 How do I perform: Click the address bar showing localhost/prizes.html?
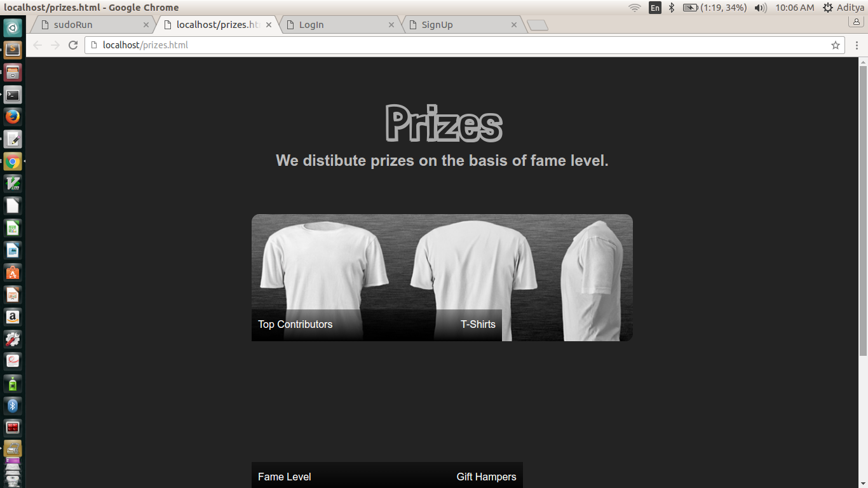point(464,45)
